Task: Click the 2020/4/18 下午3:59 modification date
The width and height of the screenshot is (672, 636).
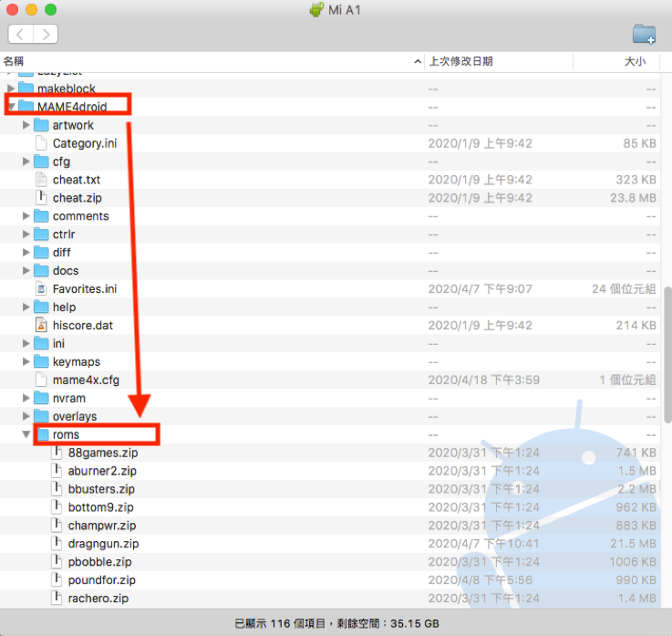Action: [483, 380]
